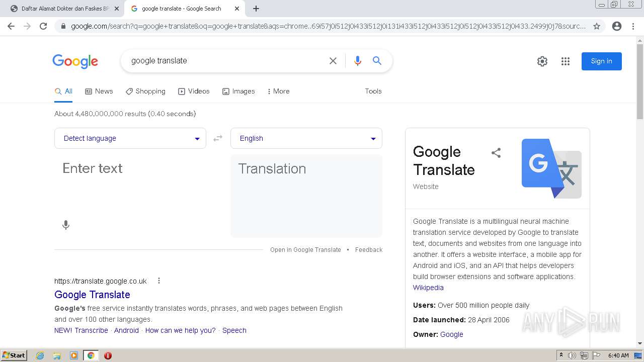This screenshot has height=362, width=644.
Task: Open Chrome three-dot menu
Action: (x=633, y=26)
